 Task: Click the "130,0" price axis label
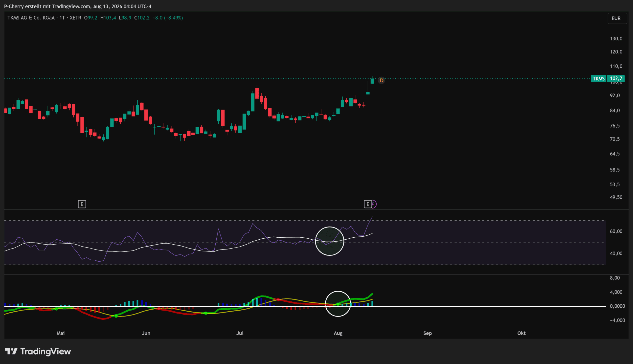point(616,39)
